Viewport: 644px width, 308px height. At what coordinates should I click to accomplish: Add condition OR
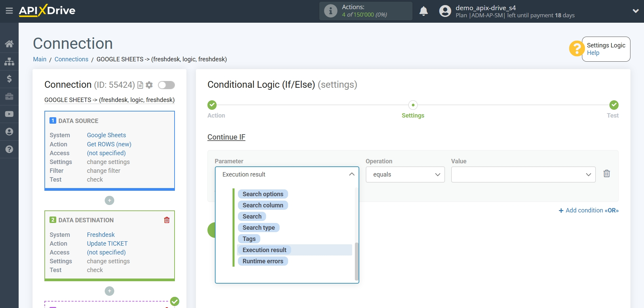588,210
